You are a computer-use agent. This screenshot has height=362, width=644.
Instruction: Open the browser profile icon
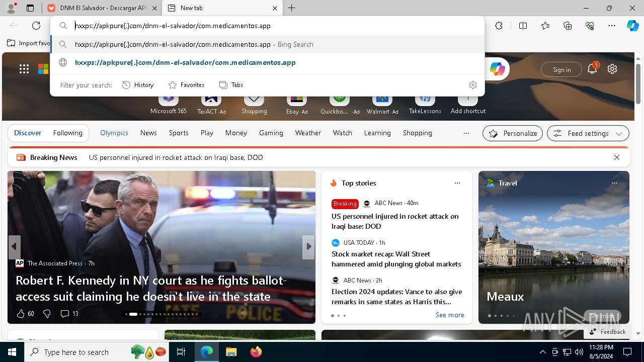[x=11, y=8]
